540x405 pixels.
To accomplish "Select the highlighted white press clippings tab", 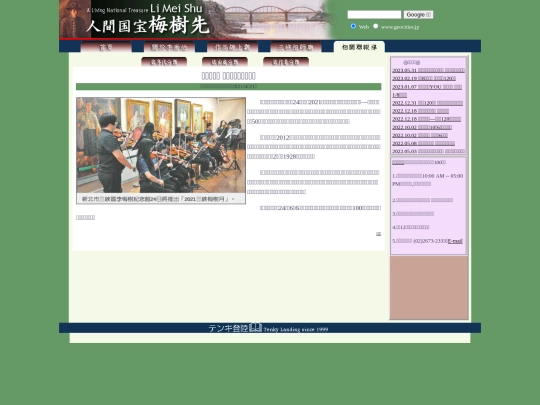I will 359,47.
